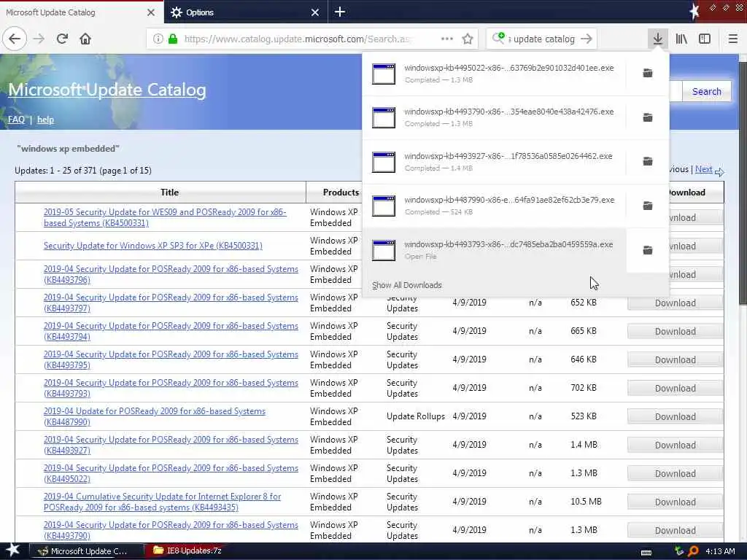The image size is (747, 560).
Task: Download the 1.4 MB update
Action: [x=675, y=446]
